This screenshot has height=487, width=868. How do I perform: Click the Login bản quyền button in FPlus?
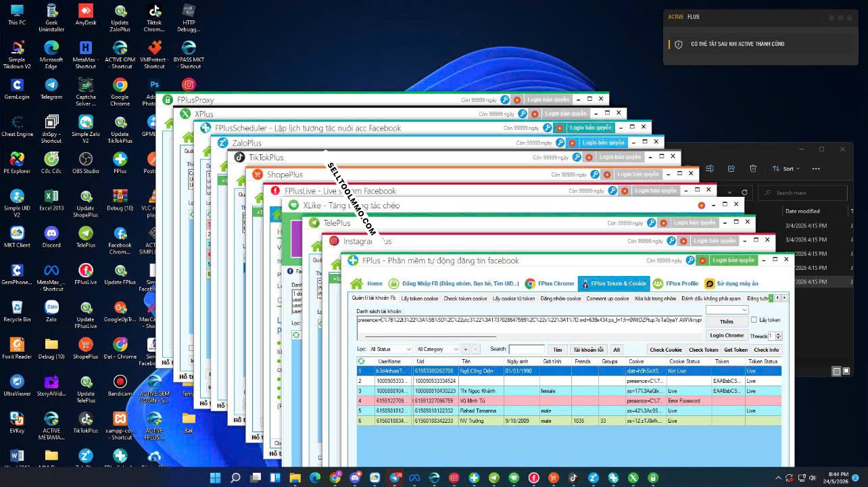click(x=733, y=260)
